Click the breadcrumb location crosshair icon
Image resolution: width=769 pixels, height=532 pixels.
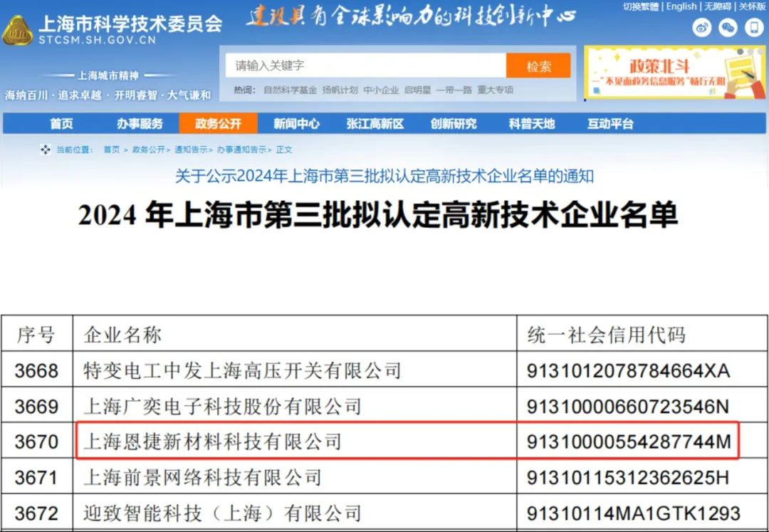point(46,150)
